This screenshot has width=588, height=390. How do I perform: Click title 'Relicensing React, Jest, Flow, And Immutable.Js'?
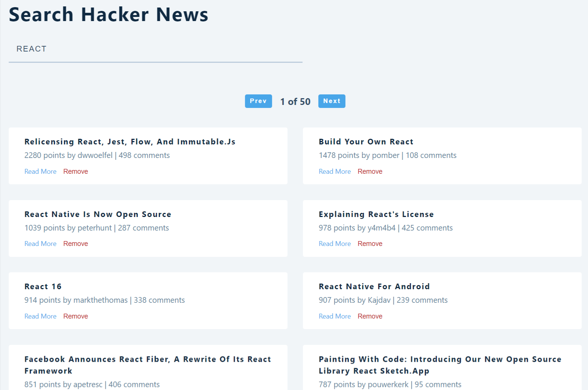pos(130,142)
